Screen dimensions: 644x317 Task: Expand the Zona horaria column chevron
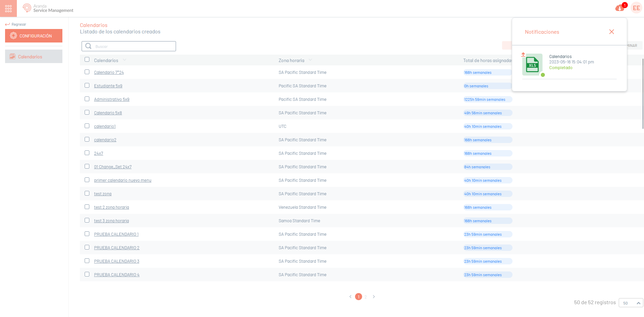310,60
